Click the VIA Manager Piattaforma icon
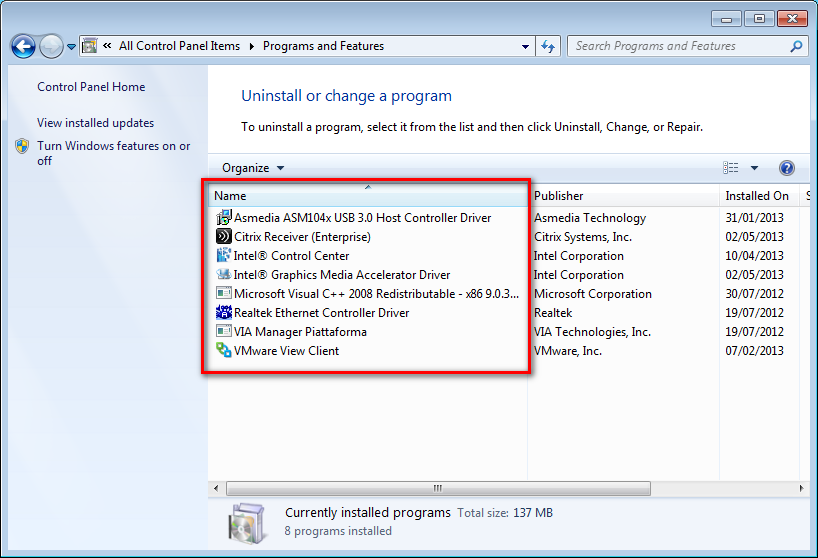 point(224,331)
